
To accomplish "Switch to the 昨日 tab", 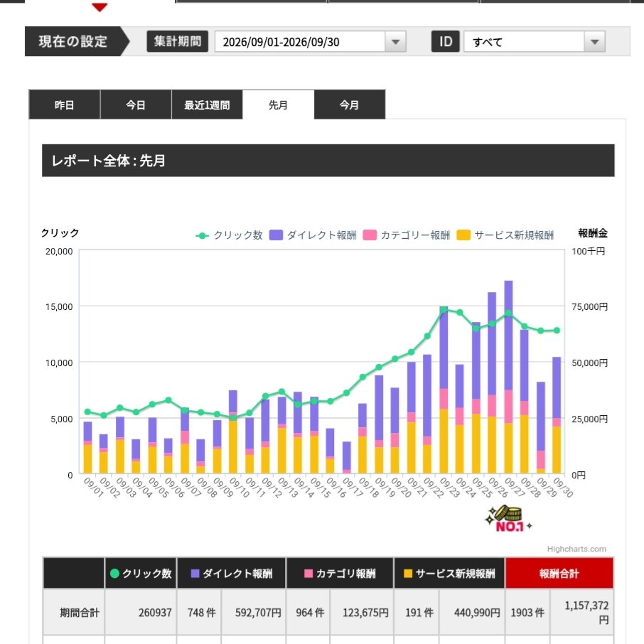I will tap(65, 104).
